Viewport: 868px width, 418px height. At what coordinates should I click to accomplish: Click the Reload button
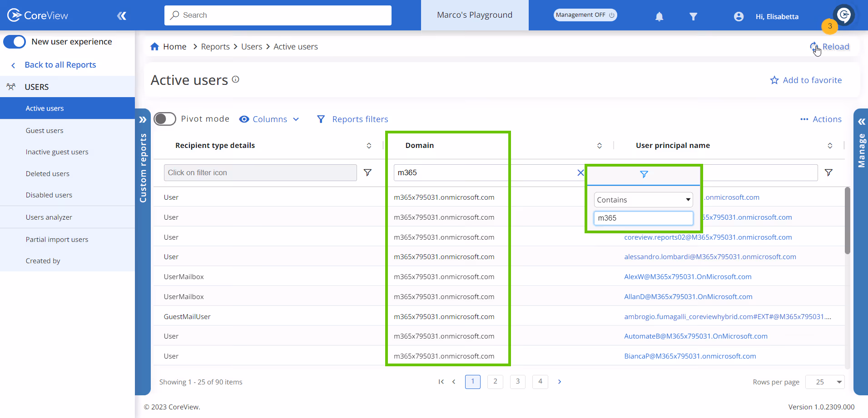point(829,47)
